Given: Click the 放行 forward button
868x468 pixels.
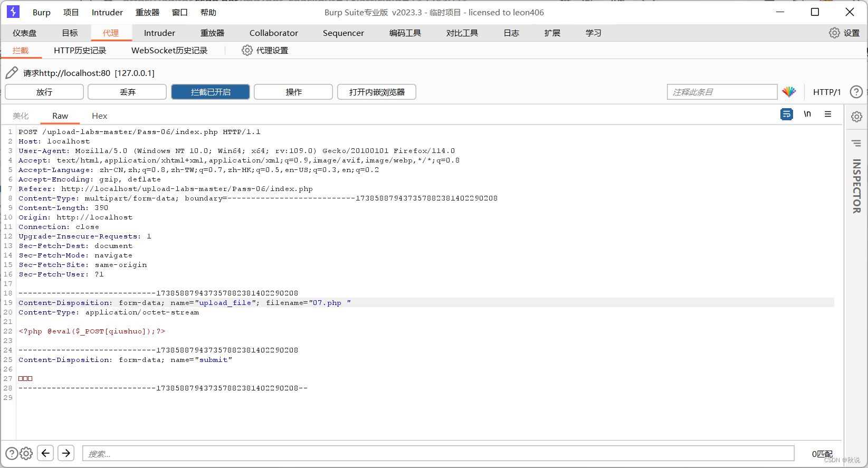Looking at the screenshot, I should pyautogui.click(x=44, y=92).
